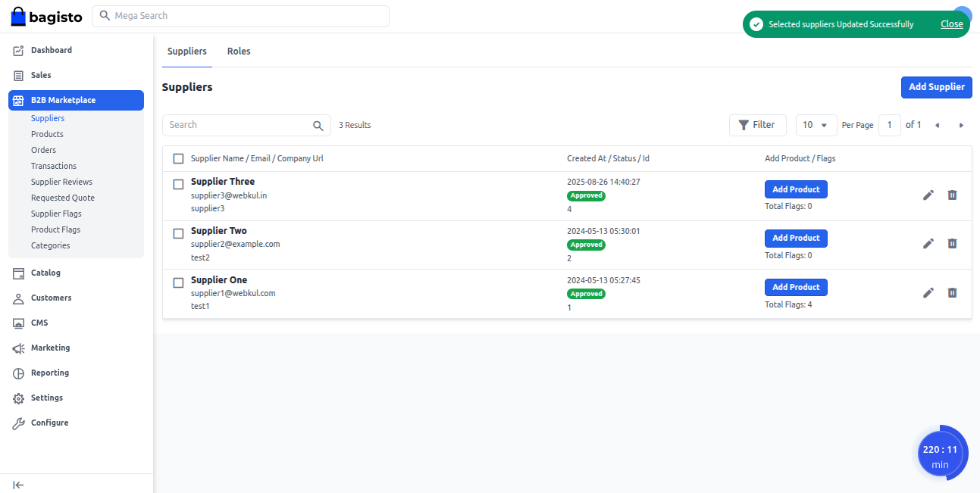
Task: Toggle the select-all checkbox in table header
Action: coord(178,158)
